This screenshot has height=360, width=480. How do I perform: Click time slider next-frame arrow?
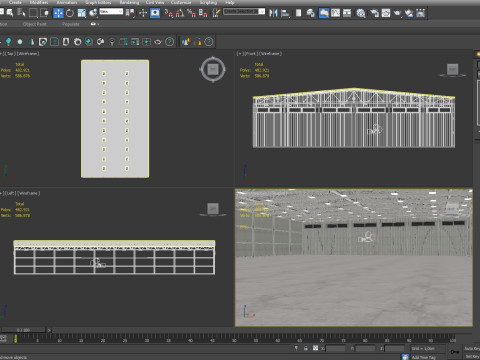click(49, 330)
